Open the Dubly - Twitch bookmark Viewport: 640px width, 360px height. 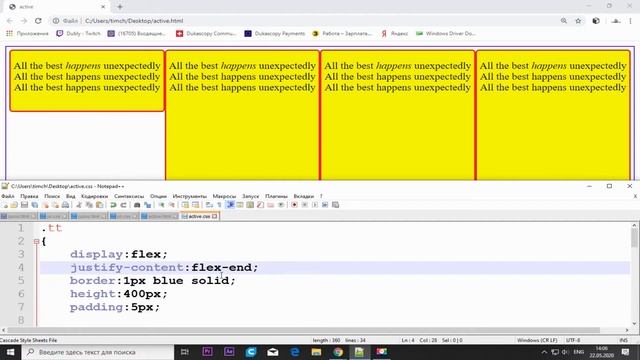[78, 33]
